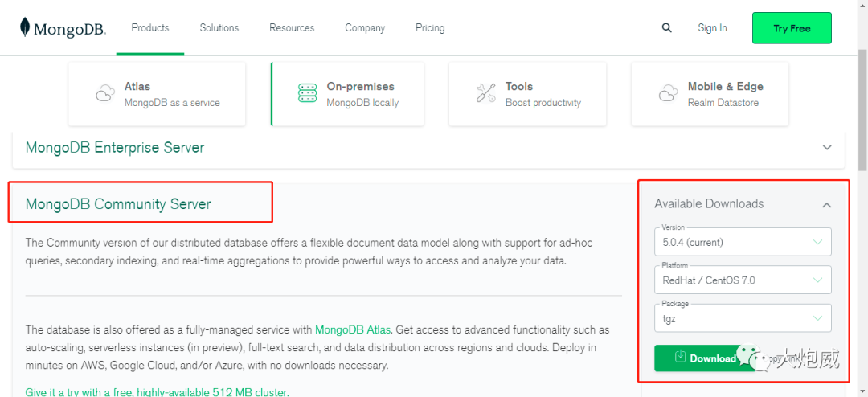Go to the Pricing page

430,28
